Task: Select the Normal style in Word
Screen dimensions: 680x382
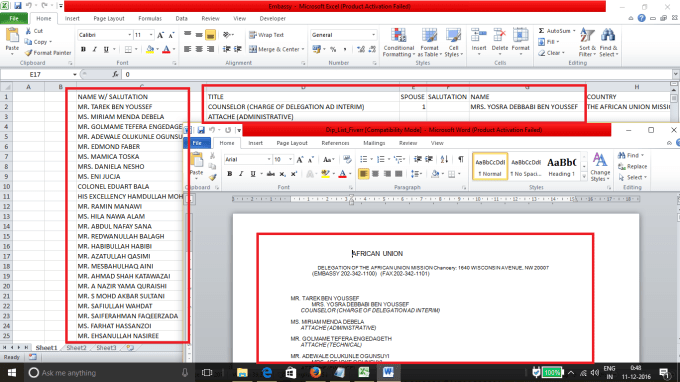Action: (490, 167)
